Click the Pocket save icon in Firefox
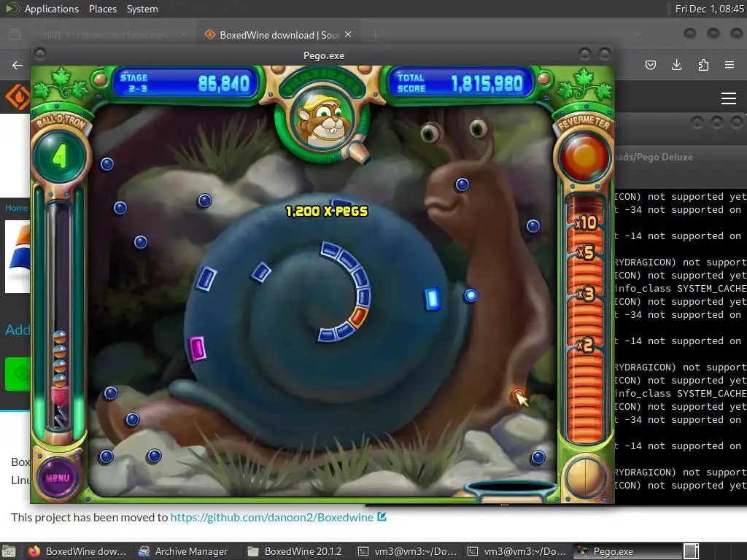Image resolution: width=747 pixels, height=560 pixels. [x=650, y=65]
